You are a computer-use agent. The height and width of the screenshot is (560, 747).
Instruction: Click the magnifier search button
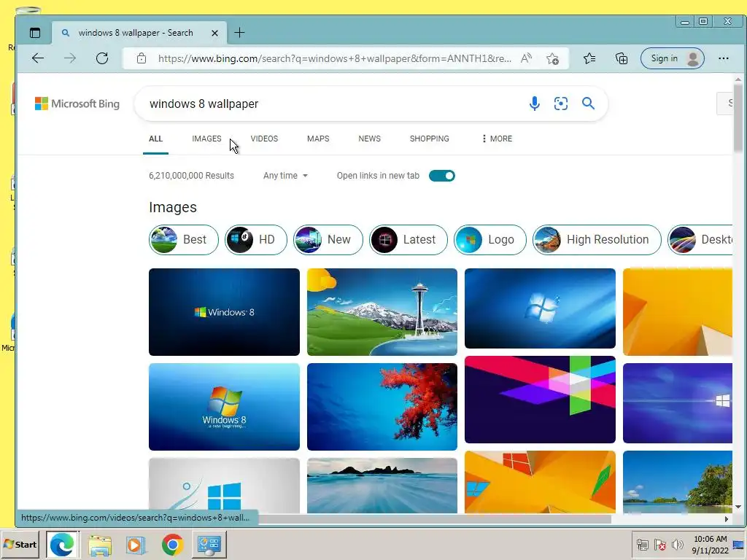[589, 104]
